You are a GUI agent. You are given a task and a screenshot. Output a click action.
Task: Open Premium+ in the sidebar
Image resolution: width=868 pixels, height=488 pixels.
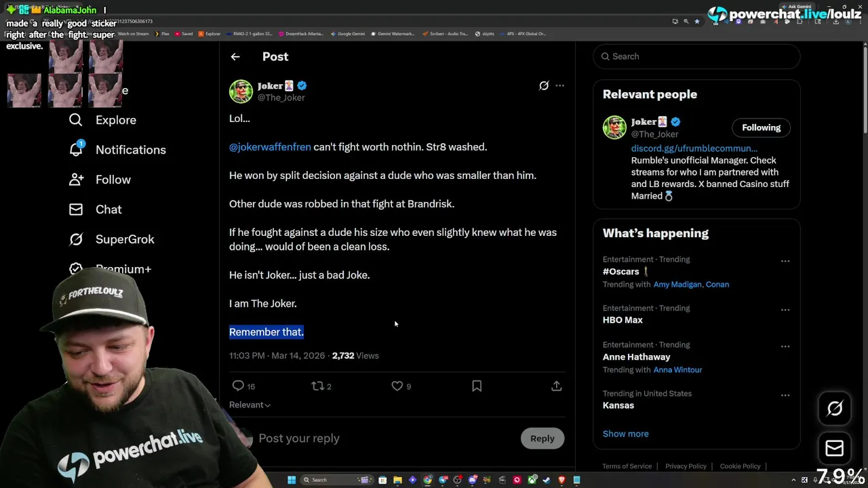(123, 269)
